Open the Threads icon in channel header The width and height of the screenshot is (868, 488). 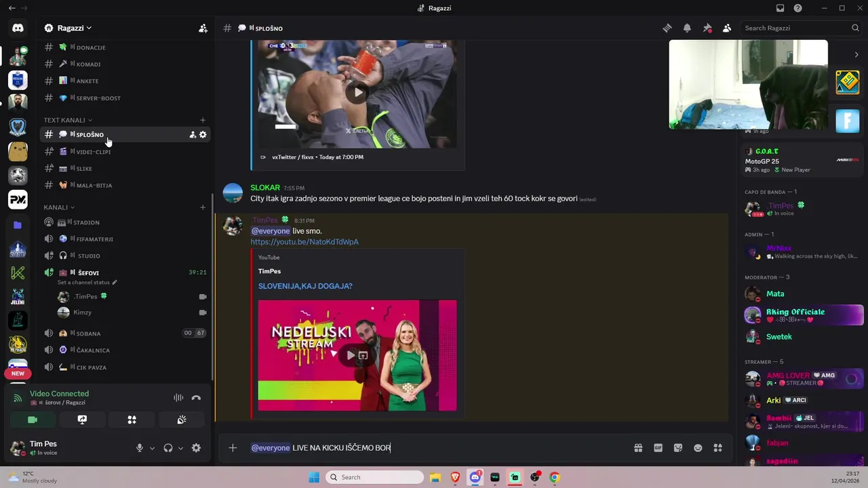(x=667, y=28)
